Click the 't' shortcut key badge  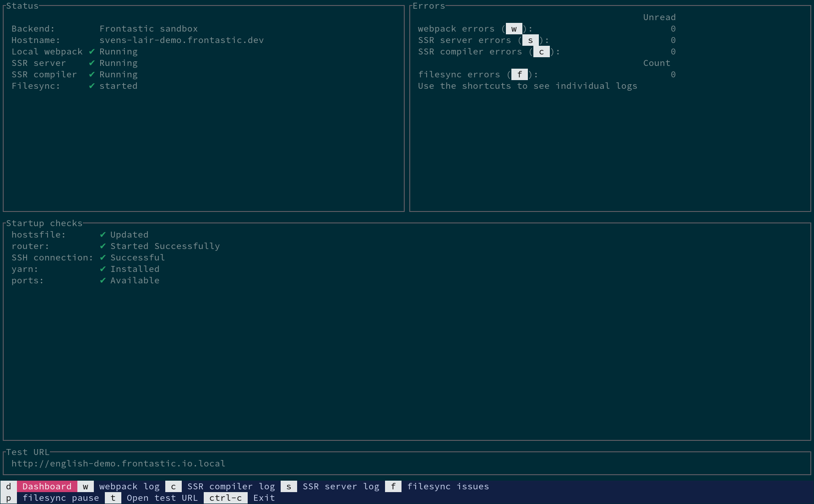coord(113,498)
